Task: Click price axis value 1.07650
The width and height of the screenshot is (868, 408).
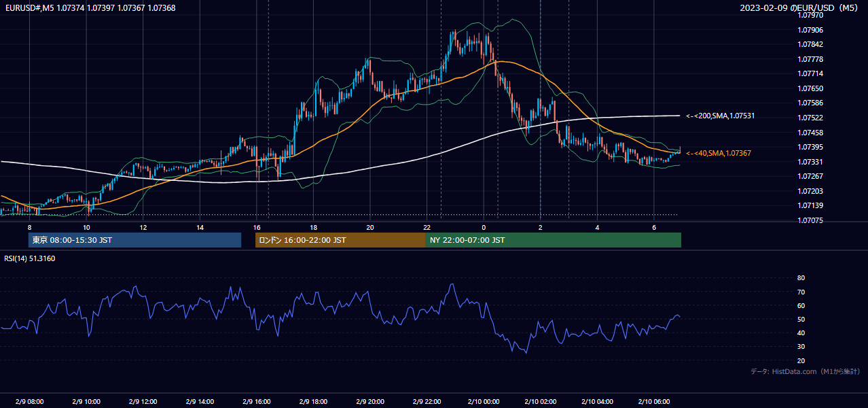Action: pyautogui.click(x=810, y=88)
